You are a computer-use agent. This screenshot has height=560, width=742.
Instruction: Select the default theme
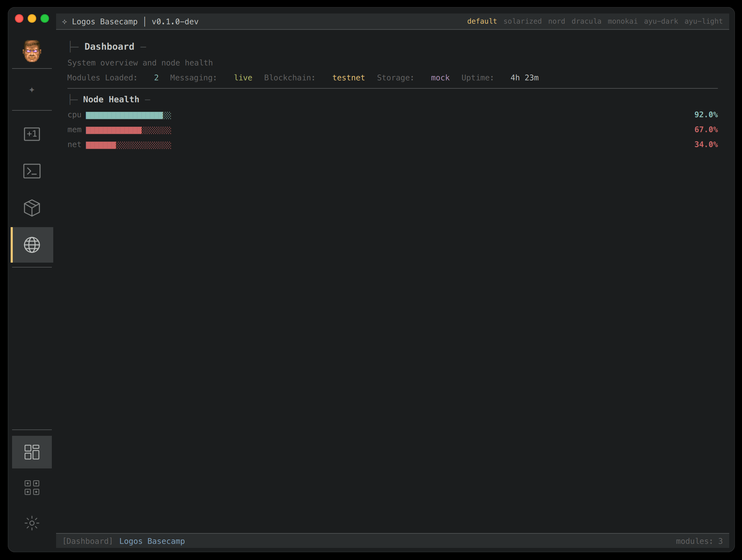482,21
